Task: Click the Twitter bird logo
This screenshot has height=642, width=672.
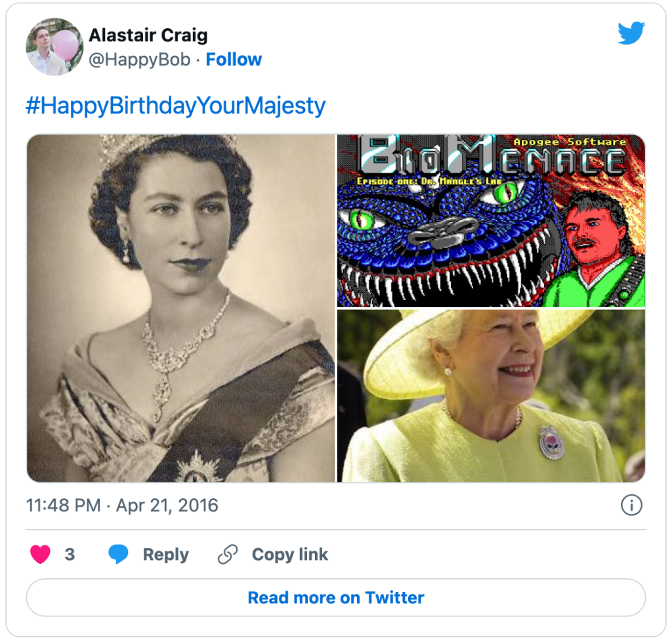Action: [x=631, y=33]
